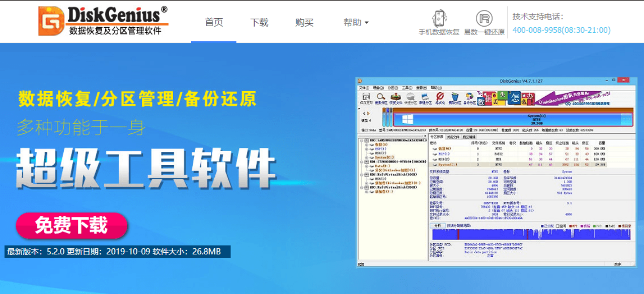Click 保存更改 icon in the DiskGenius screenshot toolbar
Image resolution: width=644 pixels, height=294 pixels.
[x=366, y=98]
